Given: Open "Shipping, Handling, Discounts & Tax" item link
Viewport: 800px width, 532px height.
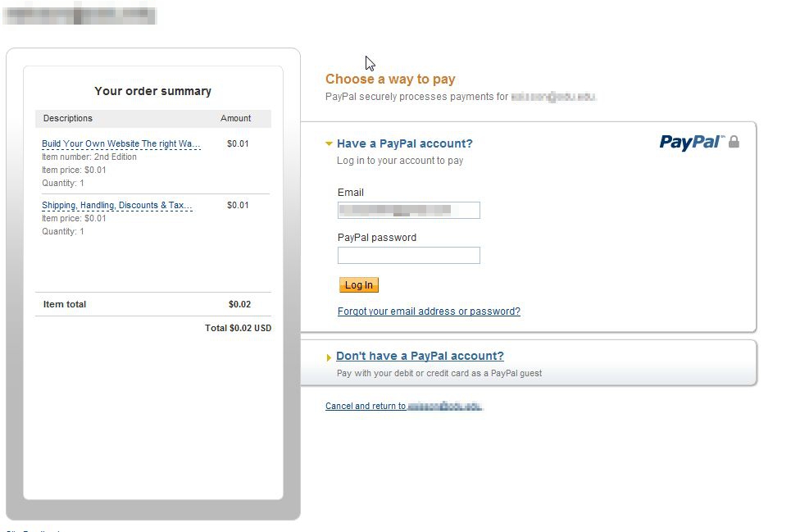Looking at the screenshot, I should pyautogui.click(x=116, y=205).
